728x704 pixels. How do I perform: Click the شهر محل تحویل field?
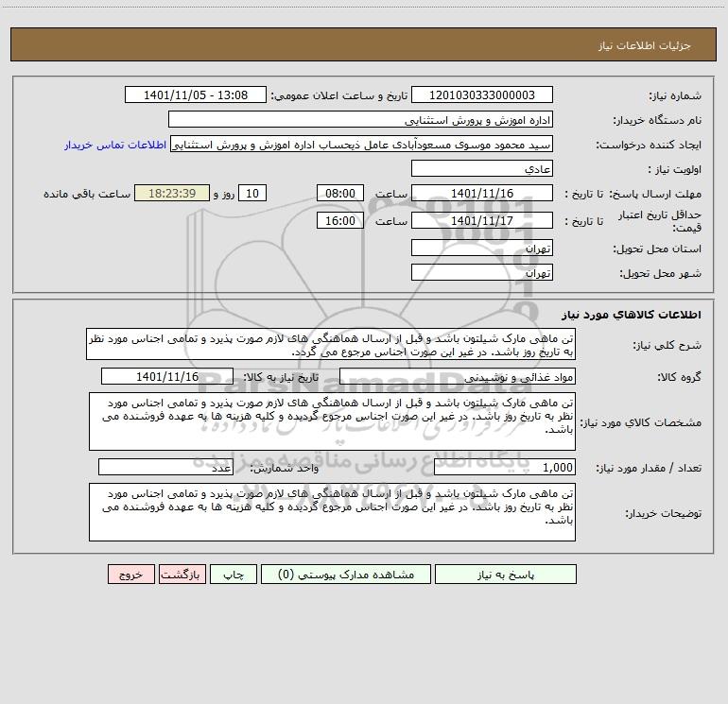pos(482,272)
